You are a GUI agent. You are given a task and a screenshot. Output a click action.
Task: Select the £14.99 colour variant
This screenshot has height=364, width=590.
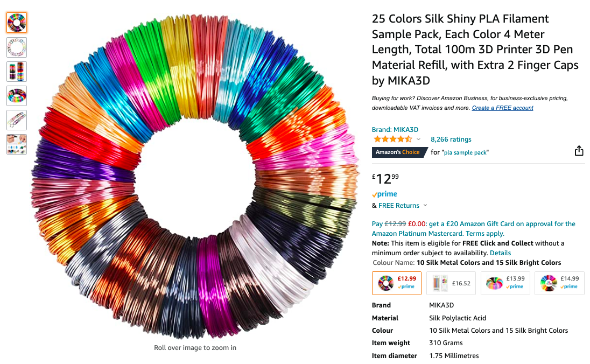click(559, 283)
